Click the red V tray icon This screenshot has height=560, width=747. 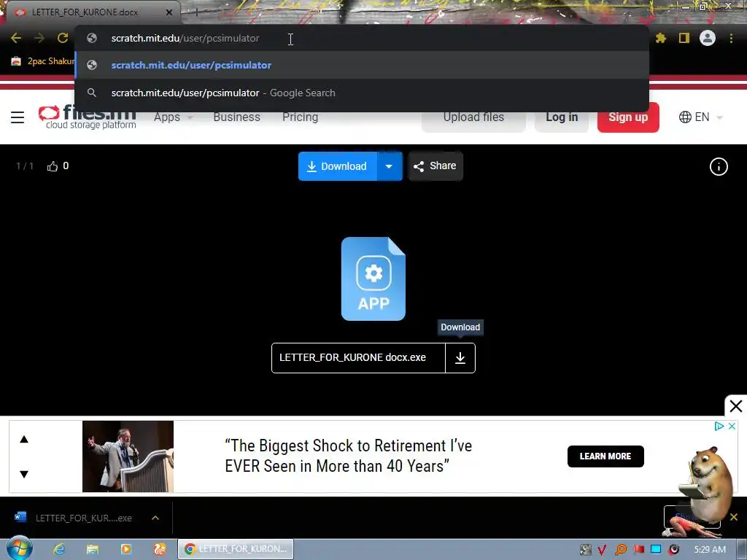[603, 550]
